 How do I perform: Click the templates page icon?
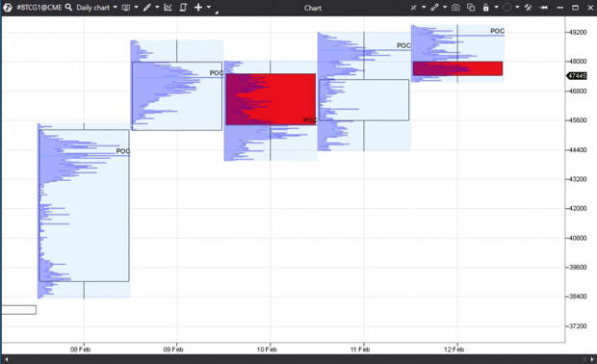tap(183, 8)
